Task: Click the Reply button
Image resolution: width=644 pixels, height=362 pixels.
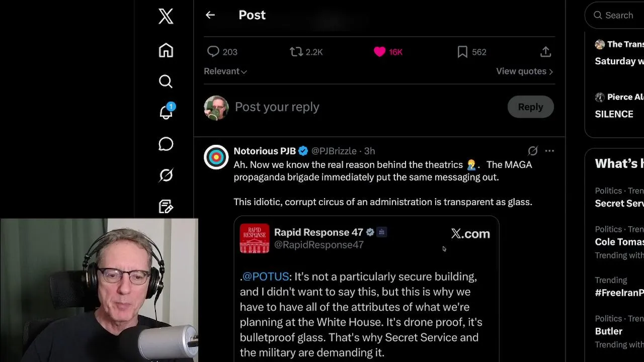Action: pos(530,107)
